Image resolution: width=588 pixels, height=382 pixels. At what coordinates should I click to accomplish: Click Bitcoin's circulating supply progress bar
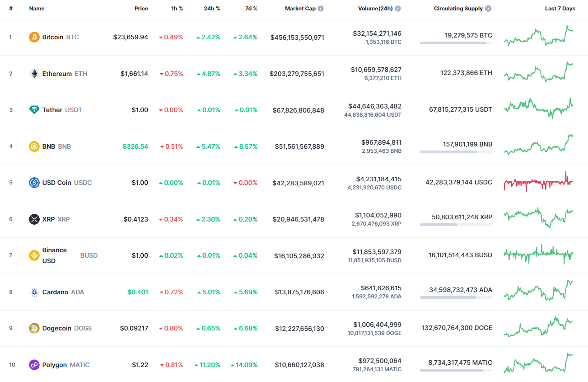pos(456,43)
